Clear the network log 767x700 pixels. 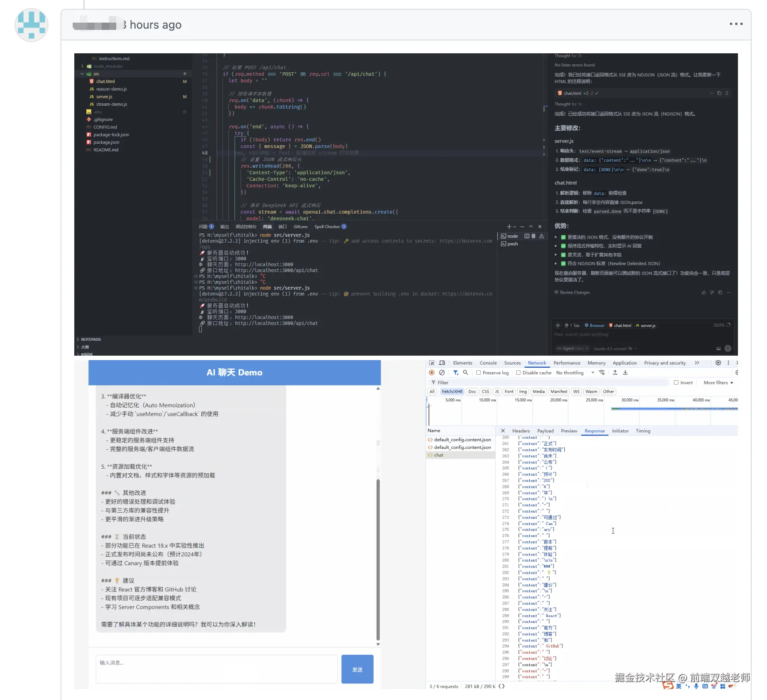(x=442, y=373)
